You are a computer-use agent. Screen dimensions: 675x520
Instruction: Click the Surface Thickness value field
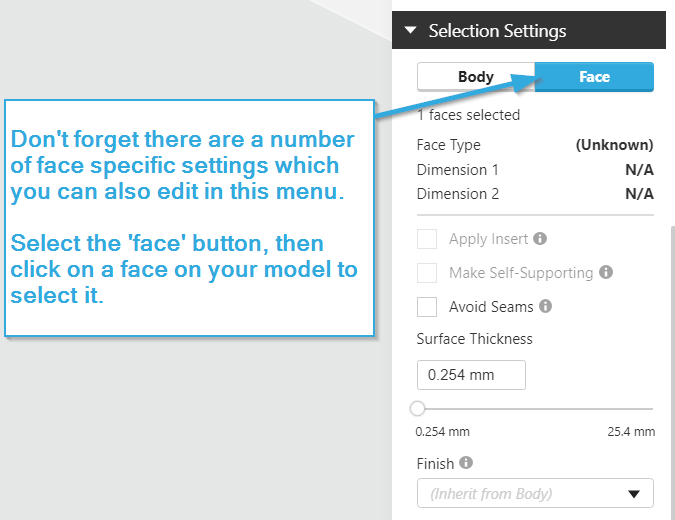(471, 375)
